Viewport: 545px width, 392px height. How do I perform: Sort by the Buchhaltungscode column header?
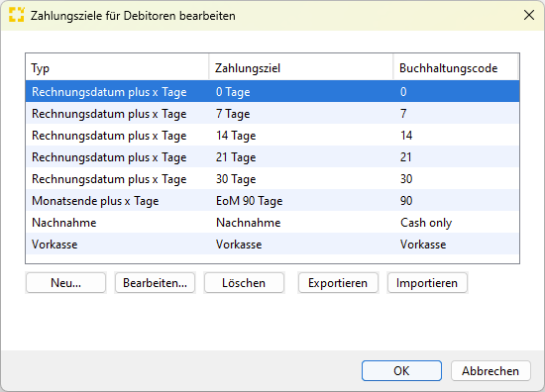coord(456,67)
